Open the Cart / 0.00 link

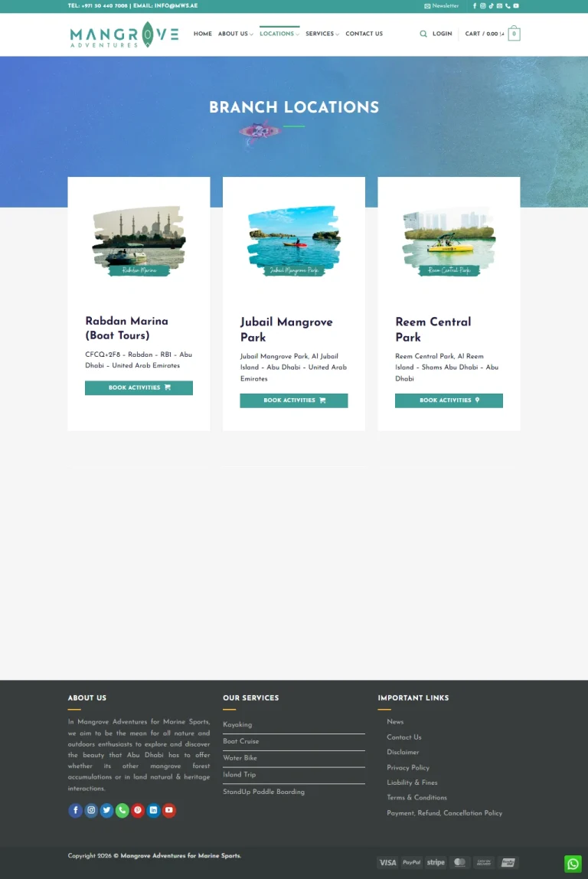[x=485, y=34]
